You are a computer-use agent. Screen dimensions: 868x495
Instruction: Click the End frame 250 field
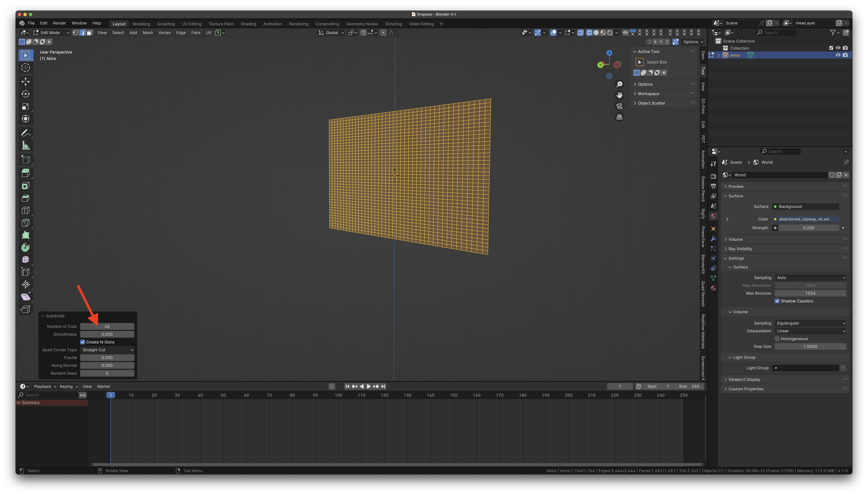(689, 386)
